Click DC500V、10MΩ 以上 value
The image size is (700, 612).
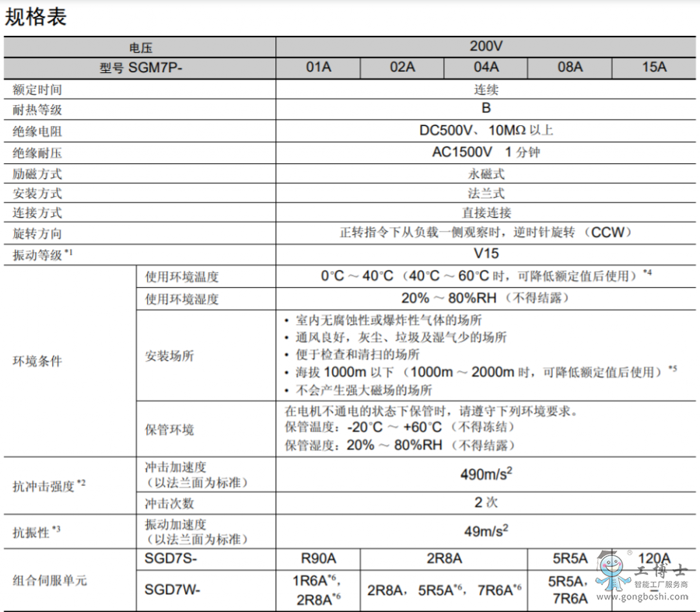486,131
